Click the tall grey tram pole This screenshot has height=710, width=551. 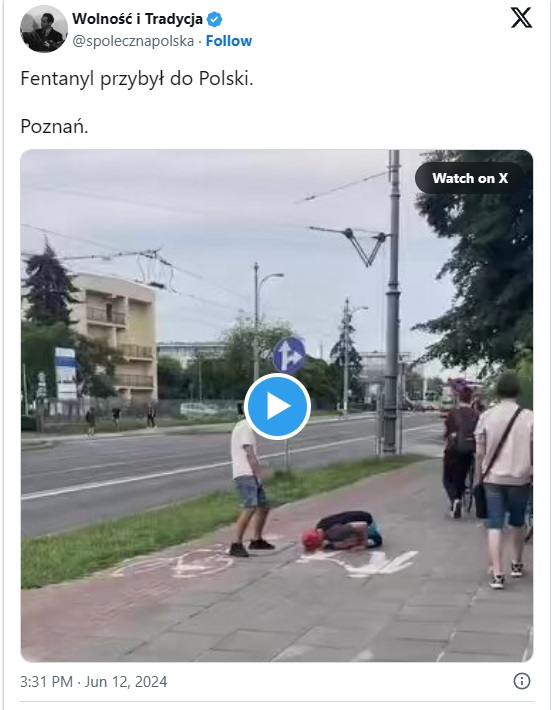[393, 302]
